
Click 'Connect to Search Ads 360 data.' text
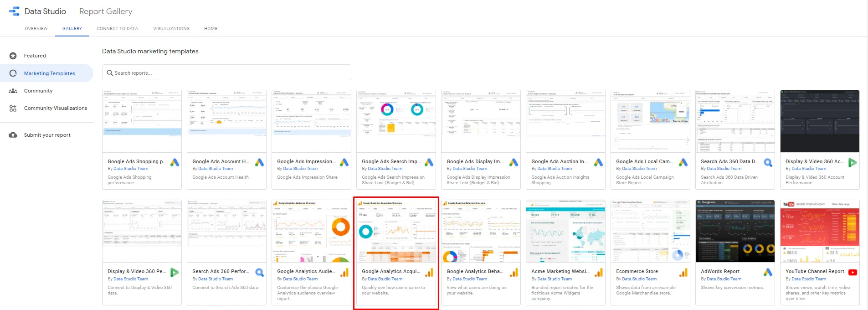[x=226, y=288]
